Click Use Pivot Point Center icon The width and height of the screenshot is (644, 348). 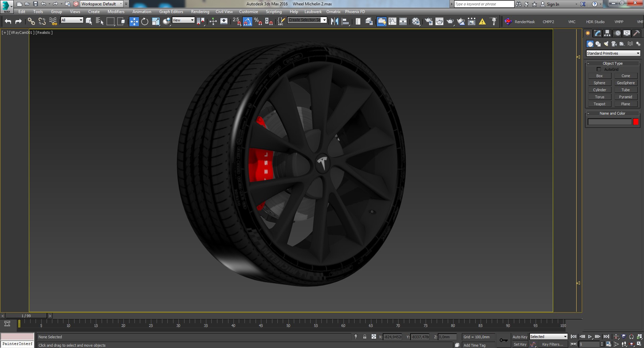pos(201,21)
